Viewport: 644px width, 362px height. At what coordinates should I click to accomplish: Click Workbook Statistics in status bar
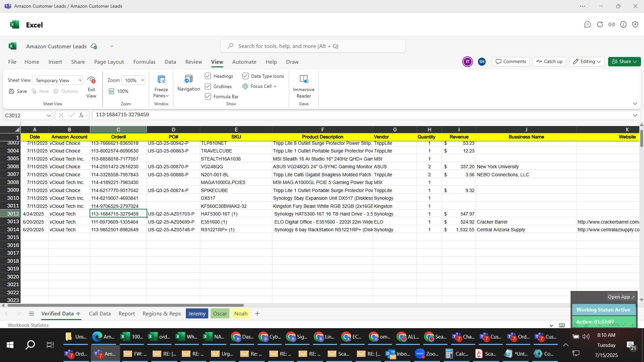(x=28, y=325)
